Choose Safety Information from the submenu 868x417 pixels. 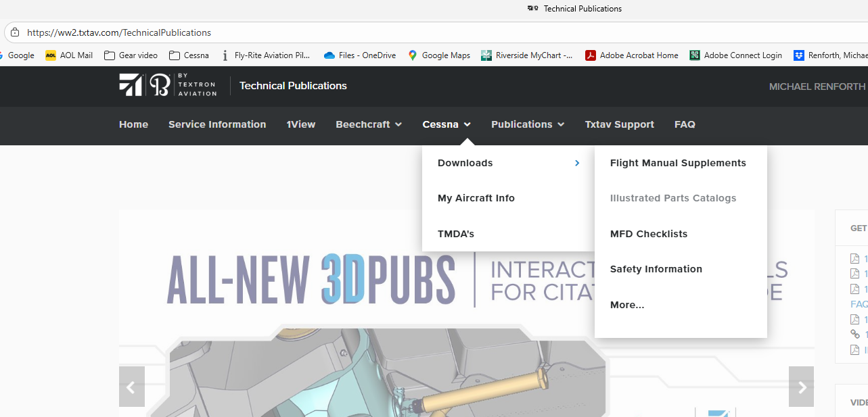point(656,269)
